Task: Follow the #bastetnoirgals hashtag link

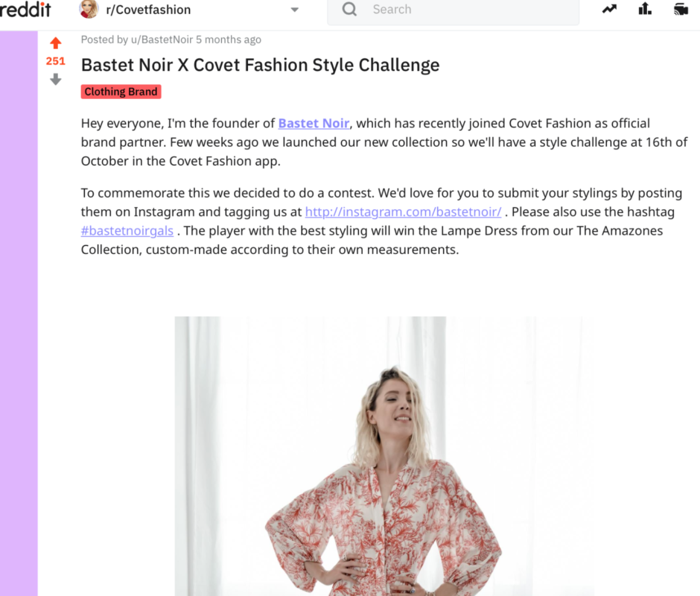Action: coord(127,230)
